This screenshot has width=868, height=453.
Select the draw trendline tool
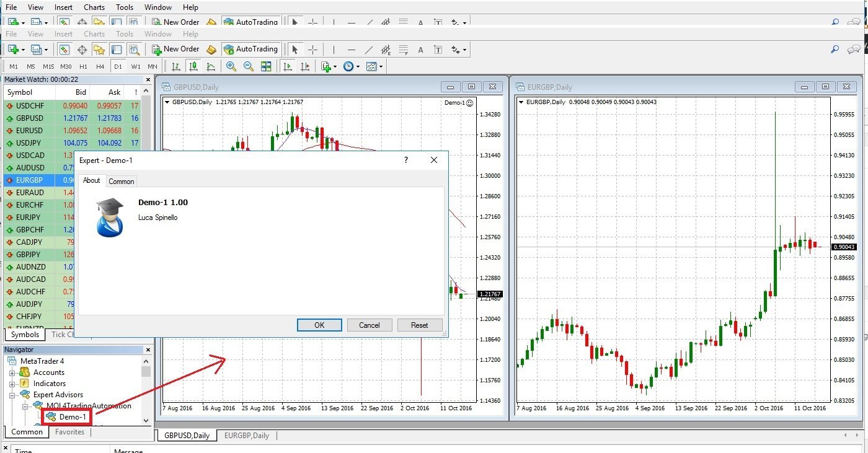point(369,50)
